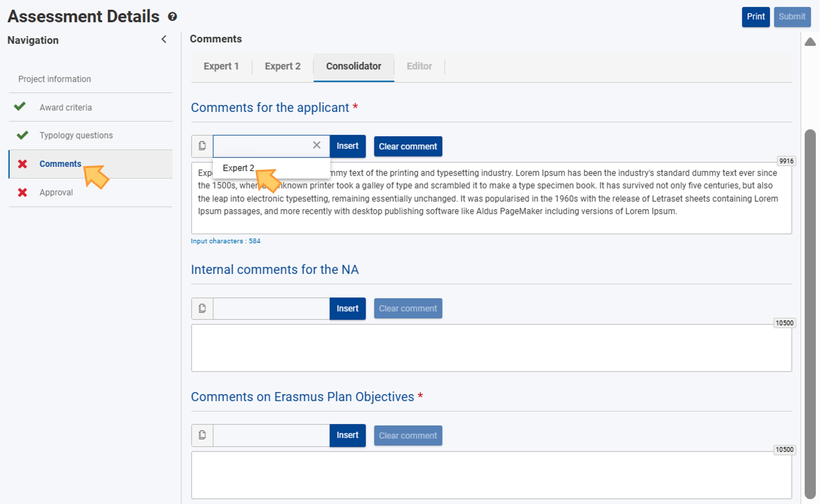
Task: Clear the applicant dropdown with X icon
Action: (316, 145)
